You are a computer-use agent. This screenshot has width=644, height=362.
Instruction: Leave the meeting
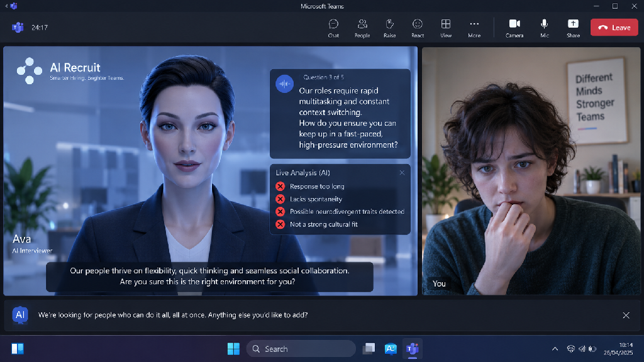click(x=614, y=28)
